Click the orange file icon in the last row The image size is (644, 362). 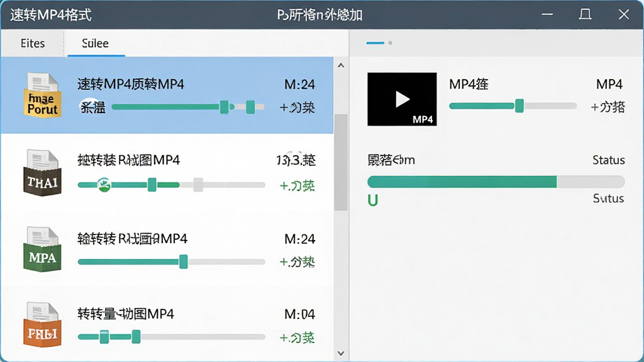42,325
